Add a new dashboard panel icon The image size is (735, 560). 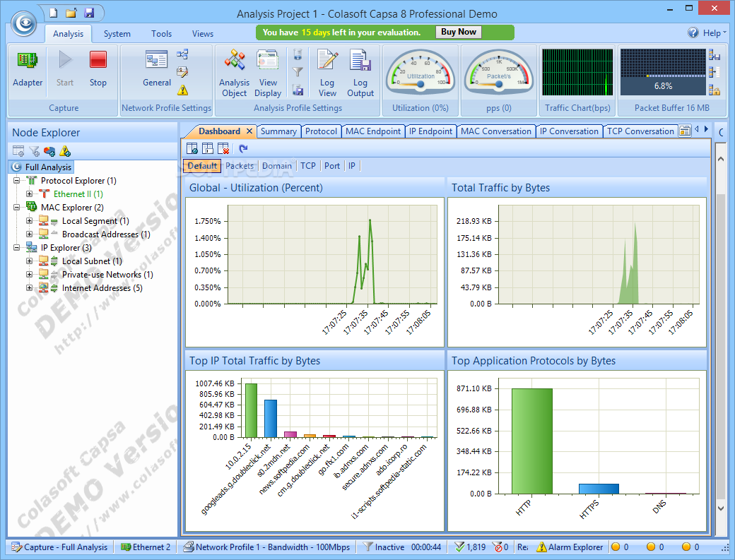click(192, 148)
